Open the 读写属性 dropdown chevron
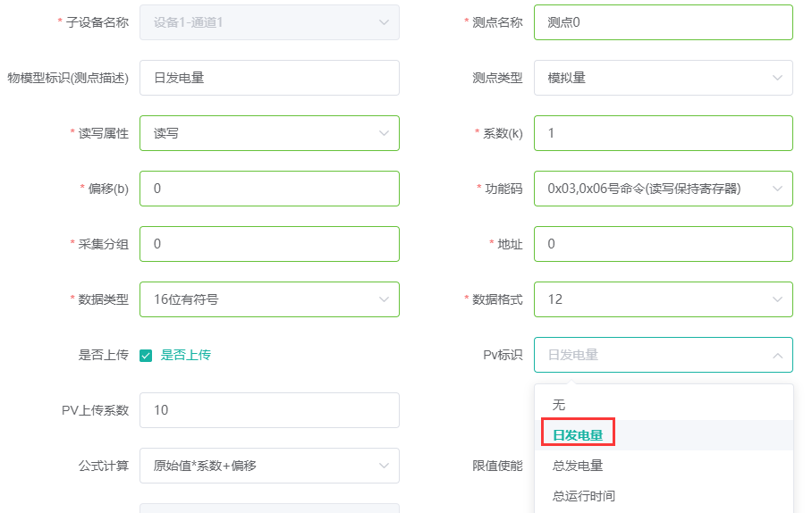 click(384, 133)
